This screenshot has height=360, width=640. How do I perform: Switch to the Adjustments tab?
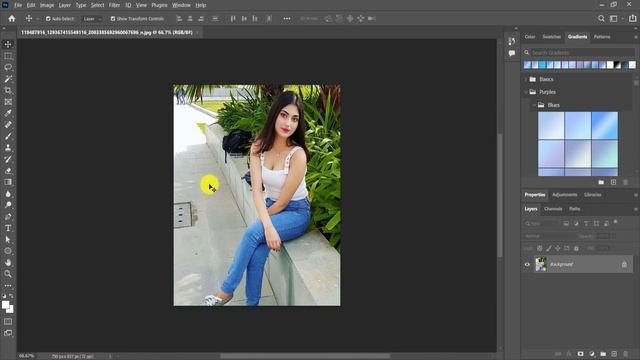(564, 195)
